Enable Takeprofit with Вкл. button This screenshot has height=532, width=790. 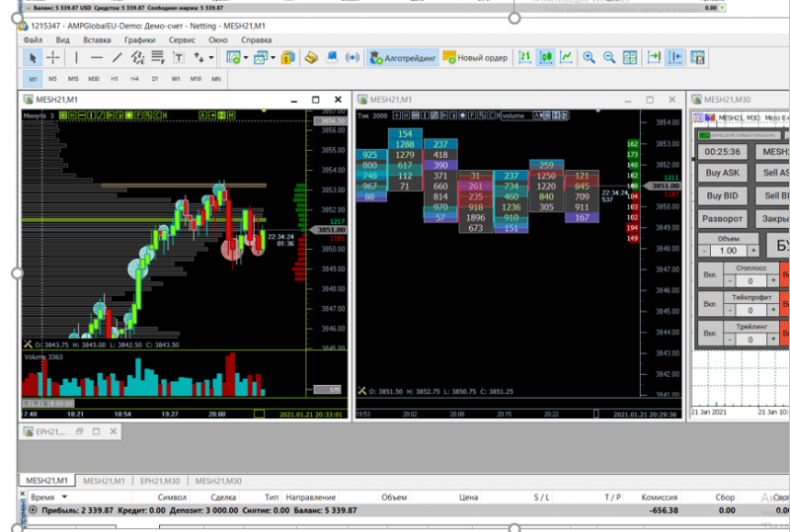click(x=710, y=304)
